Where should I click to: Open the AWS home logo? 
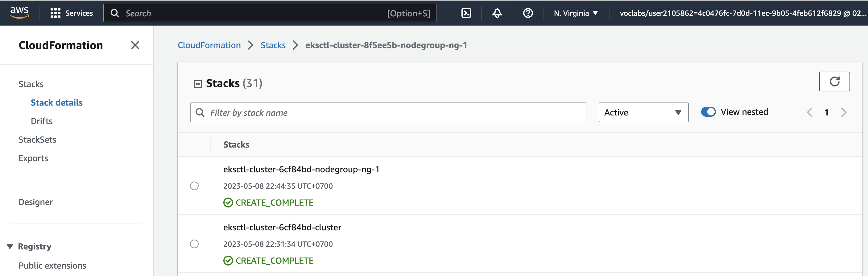(19, 13)
